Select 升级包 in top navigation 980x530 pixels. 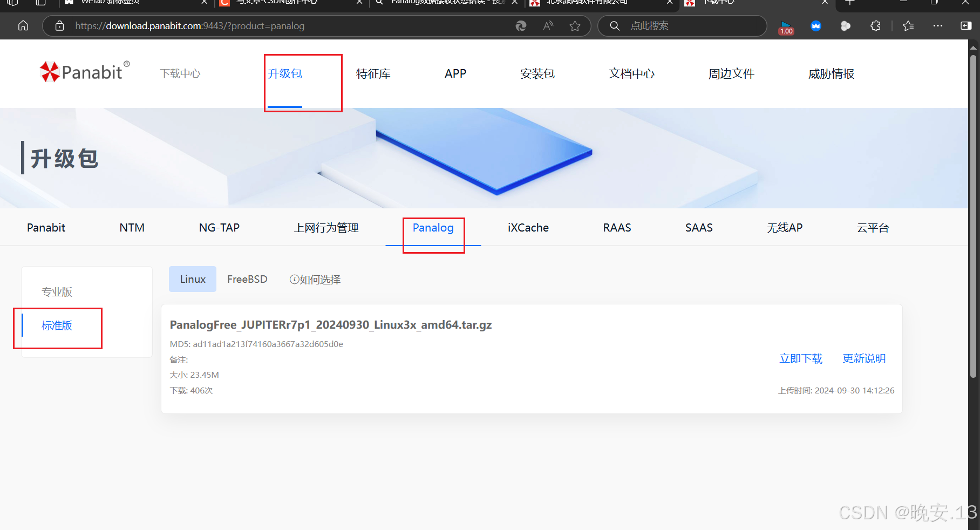coord(285,73)
